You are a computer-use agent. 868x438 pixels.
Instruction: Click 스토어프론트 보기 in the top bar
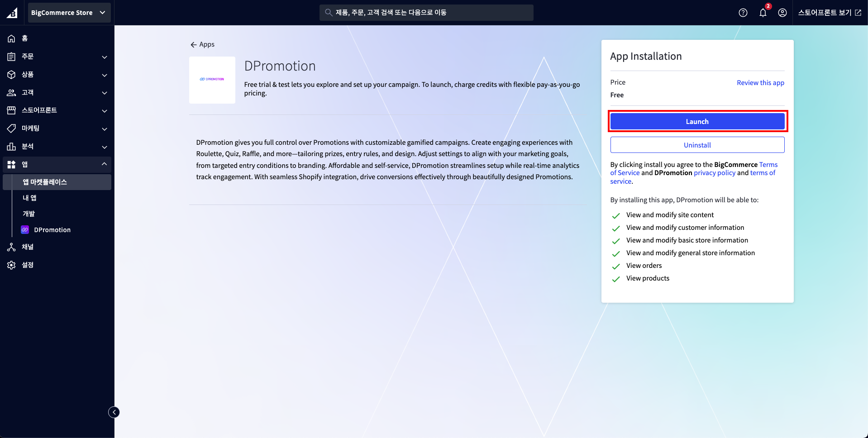click(x=825, y=13)
